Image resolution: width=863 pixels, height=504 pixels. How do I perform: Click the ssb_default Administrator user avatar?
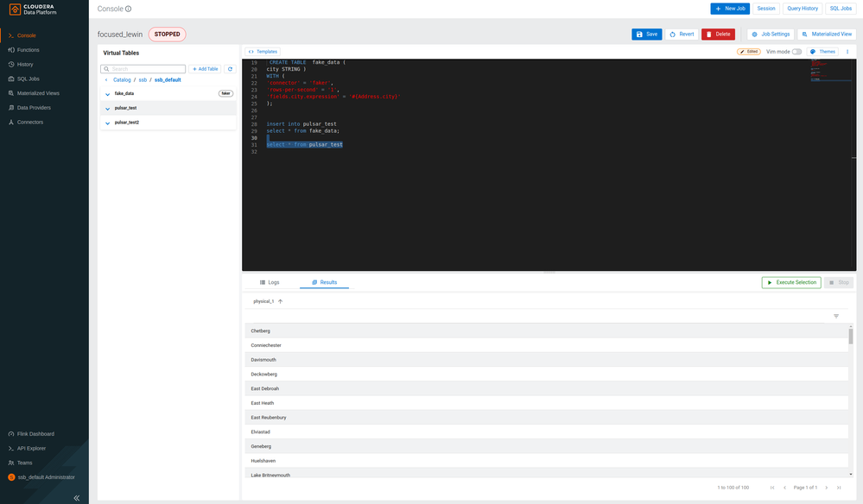click(11, 477)
